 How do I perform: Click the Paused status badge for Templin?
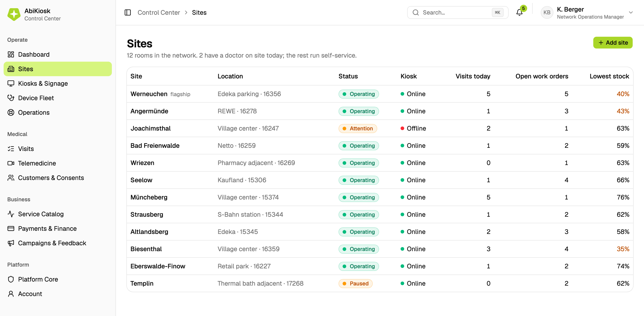(355, 284)
